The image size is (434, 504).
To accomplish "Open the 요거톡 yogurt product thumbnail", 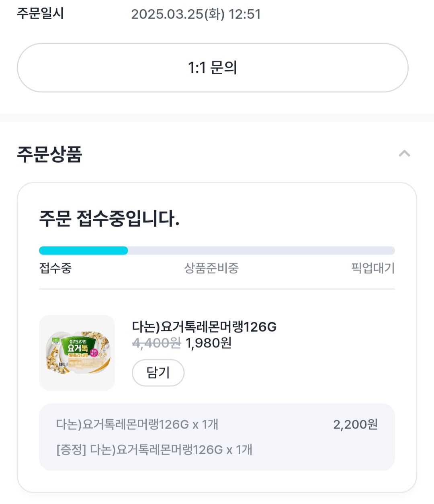I will [x=77, y=353].
